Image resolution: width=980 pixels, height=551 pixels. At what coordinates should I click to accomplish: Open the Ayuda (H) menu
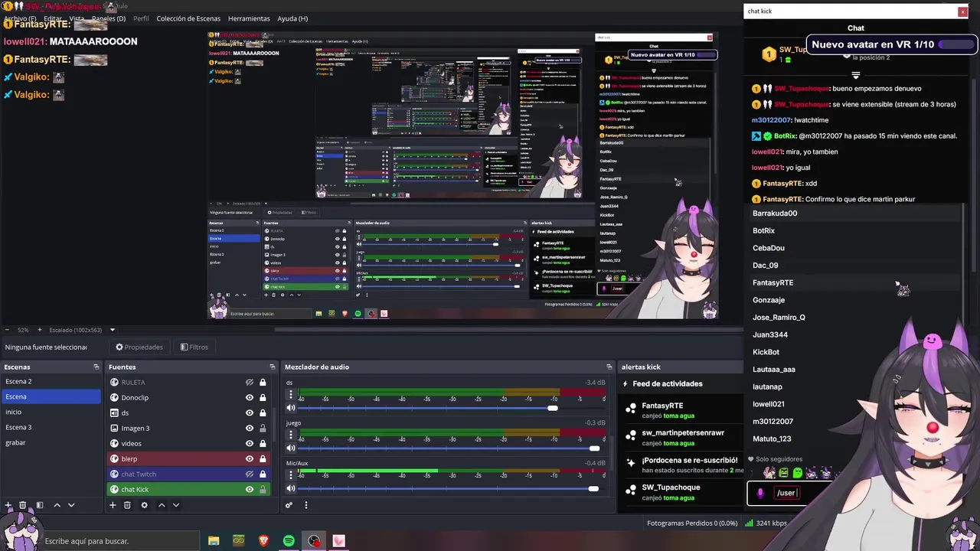[x=292, y=18]
